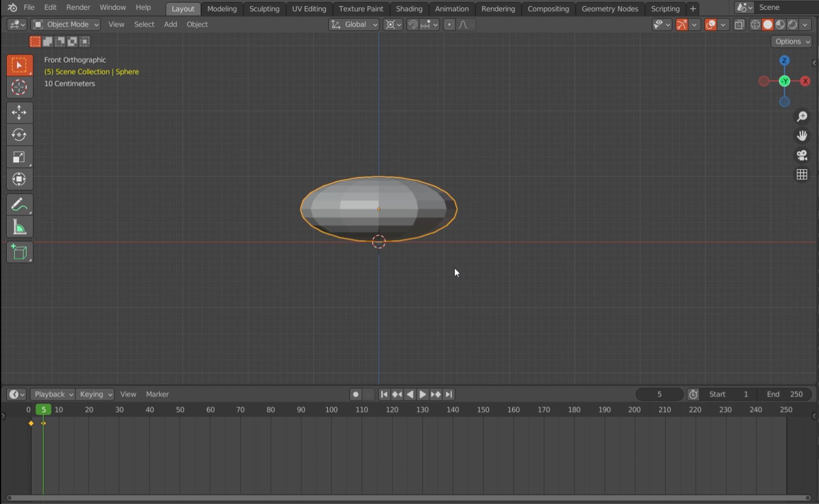
Task: Activate the Annotate tool
Action: (x=19, y=205)
